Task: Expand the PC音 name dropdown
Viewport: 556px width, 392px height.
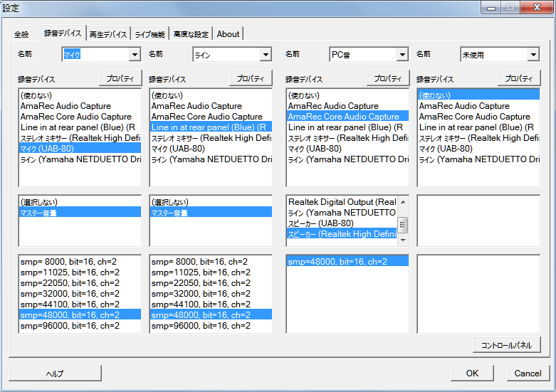Action: (x=402, y=55)
